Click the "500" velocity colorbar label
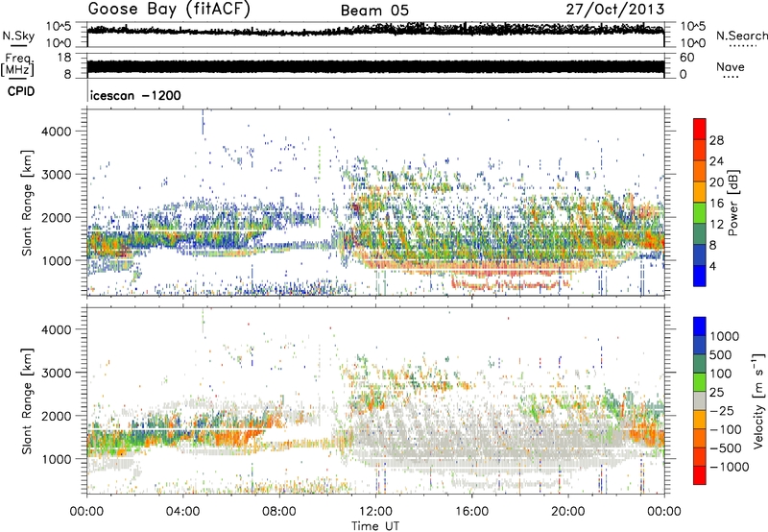The height and width of the screenshot is (532, 768). (722, 354)
